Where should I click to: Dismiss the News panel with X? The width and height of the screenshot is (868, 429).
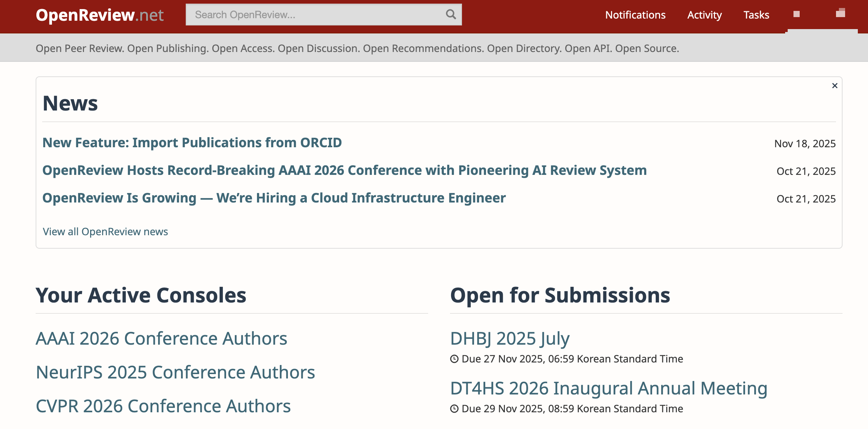tap(835, 86)
